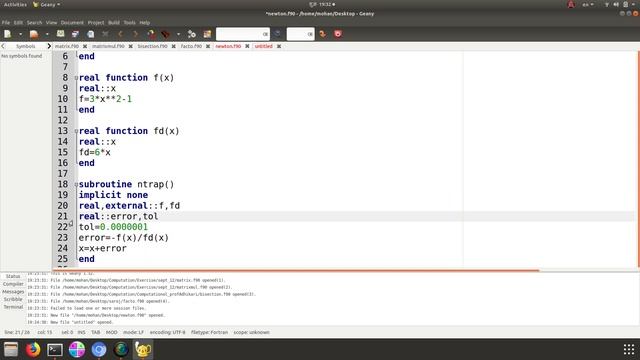Open the New file template dropdown arrow
The image size is (640, 360).
(20, 34)
